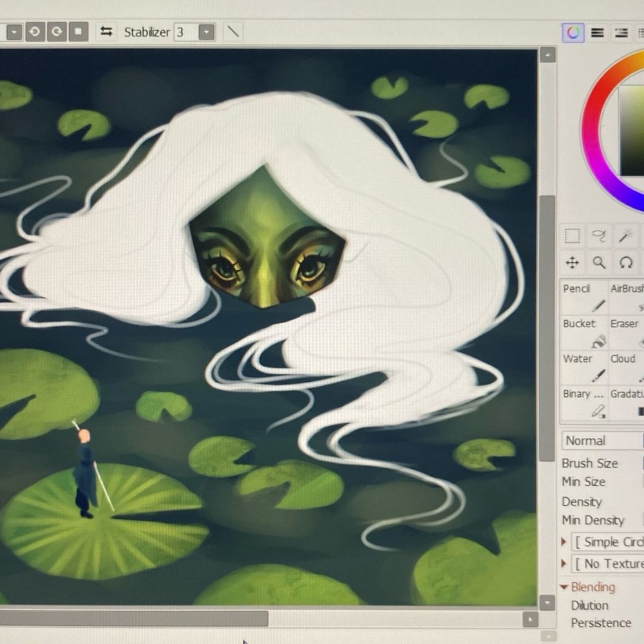644x644 pixels.
Task: Click the Density label
Action: (582, 502)
